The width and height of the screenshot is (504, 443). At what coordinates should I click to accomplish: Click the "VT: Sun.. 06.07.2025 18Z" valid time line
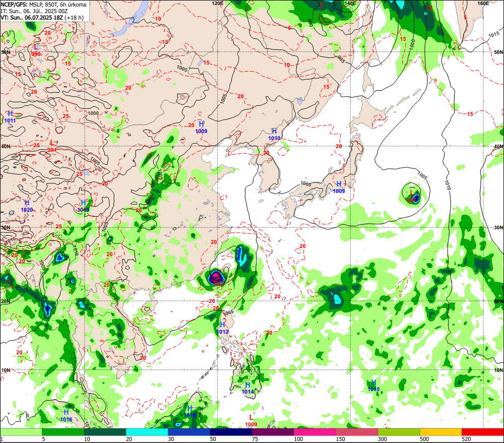click(x=32, y=18)
